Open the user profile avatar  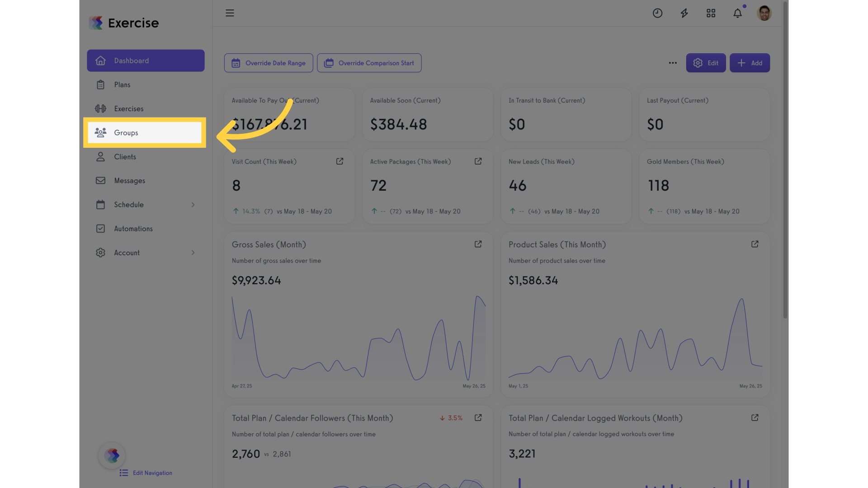click(764, 13)
